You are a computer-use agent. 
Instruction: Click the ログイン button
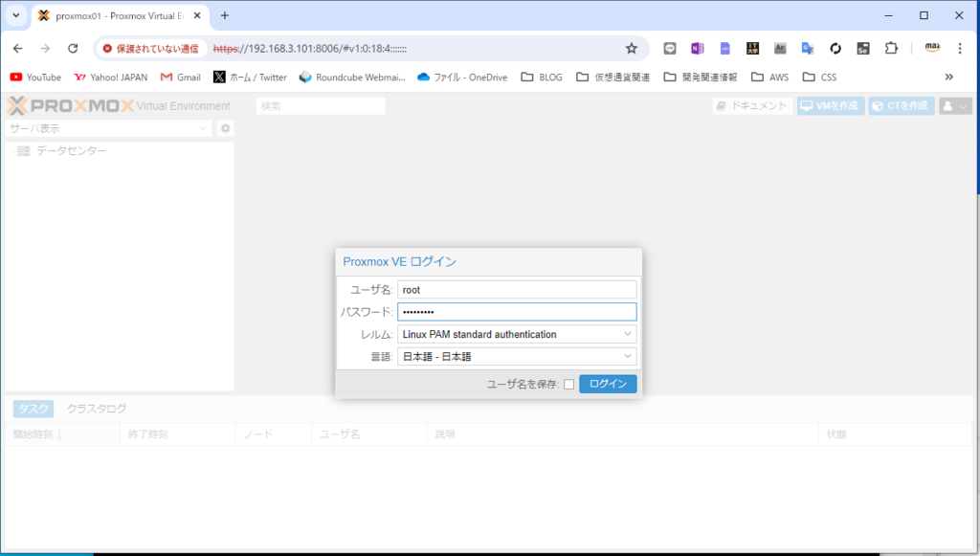(608, 384)
